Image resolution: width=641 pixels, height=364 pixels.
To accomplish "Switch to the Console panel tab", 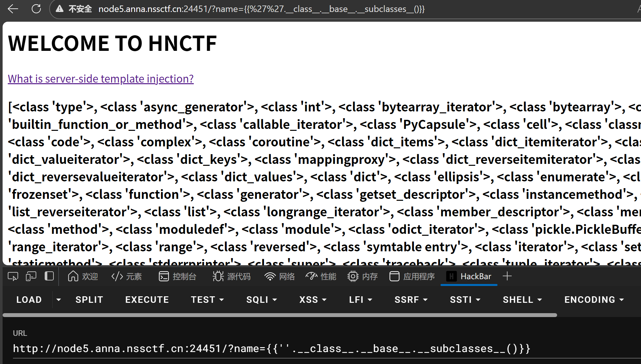I will pos(177,276).
